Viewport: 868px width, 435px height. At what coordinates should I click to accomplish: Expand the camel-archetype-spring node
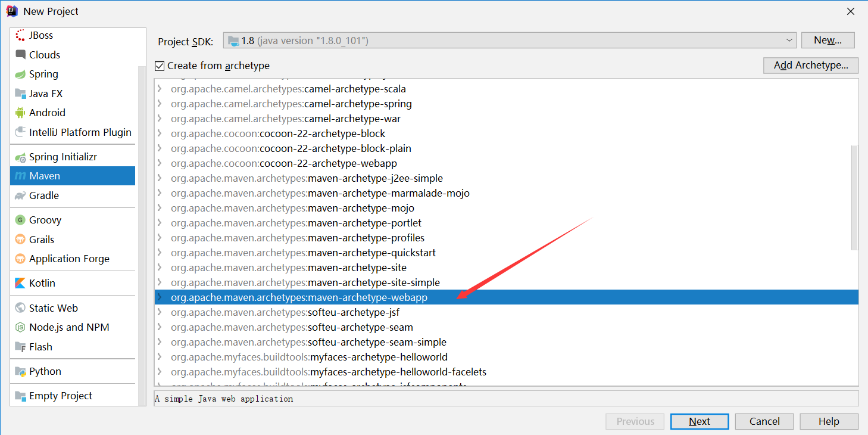(x=160, y=104)
